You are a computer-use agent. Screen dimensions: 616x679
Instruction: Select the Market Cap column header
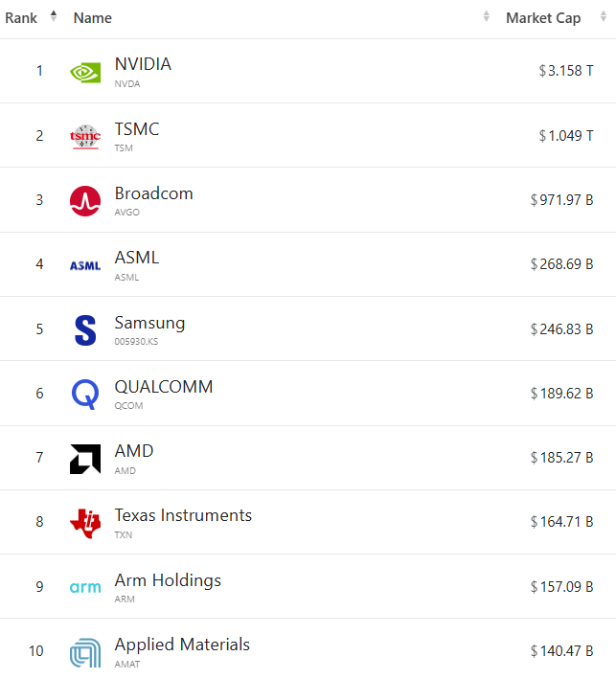click(x=543, y=18)
